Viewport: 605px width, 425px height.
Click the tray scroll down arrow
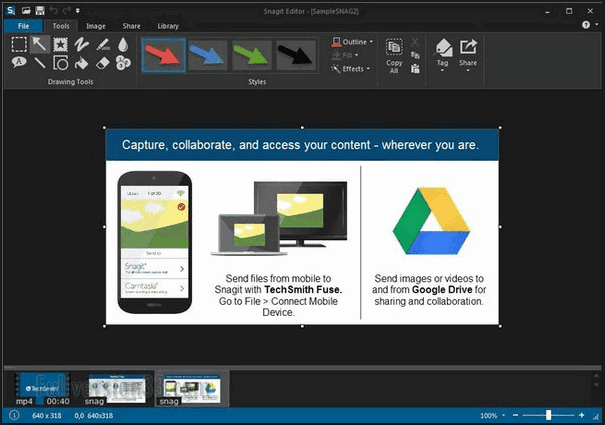click(x=596, y=385)
